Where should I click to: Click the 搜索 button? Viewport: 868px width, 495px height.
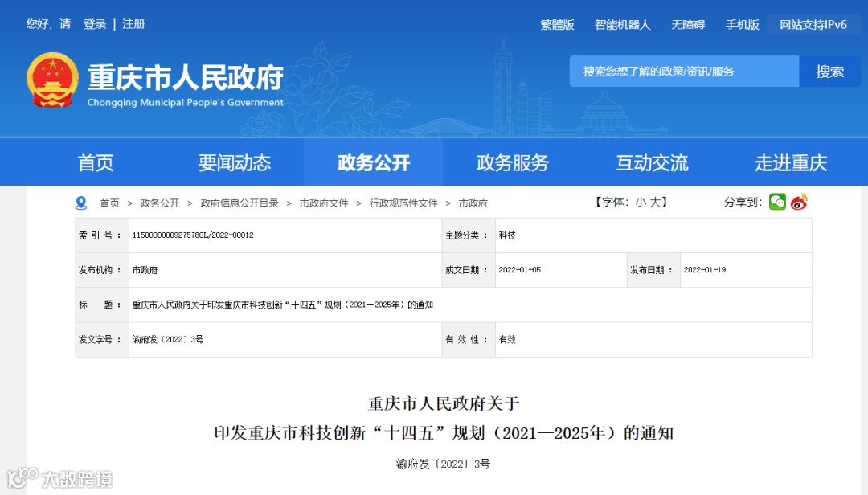click(829, 72)
